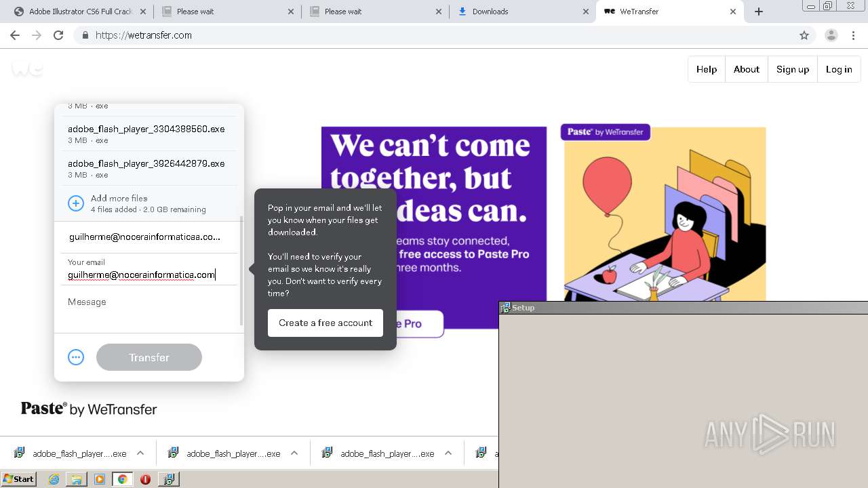868x488 pixels.
Task: Click the Paste by WeTransfer logo
Action: tap(89, 409)
